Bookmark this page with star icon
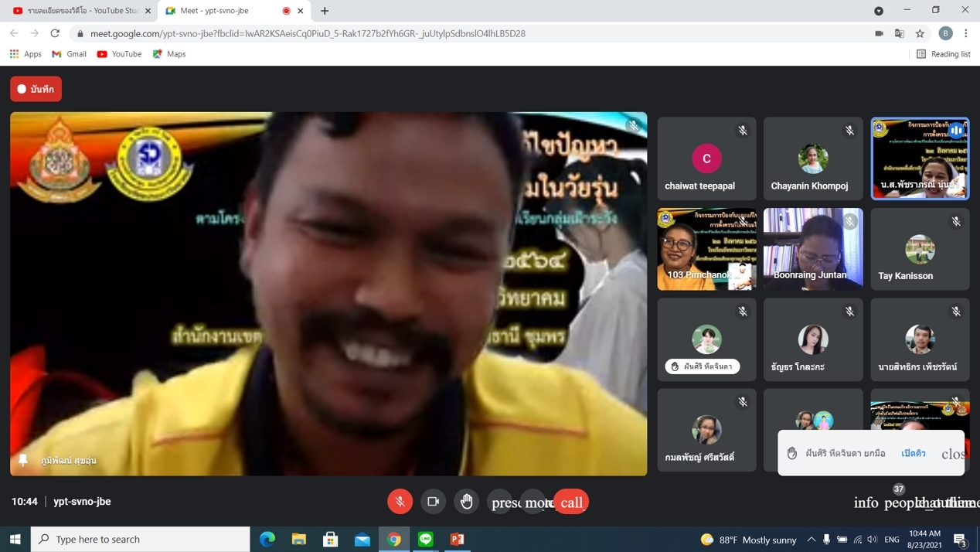This screenshot has width=980, height=552. tap(920, 33)
